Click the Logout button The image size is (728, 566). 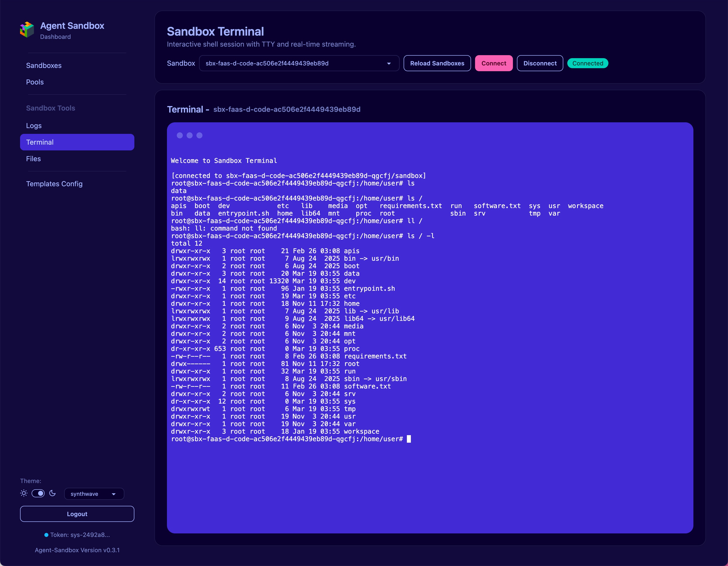pyautogui.click(x=77, y=514)
